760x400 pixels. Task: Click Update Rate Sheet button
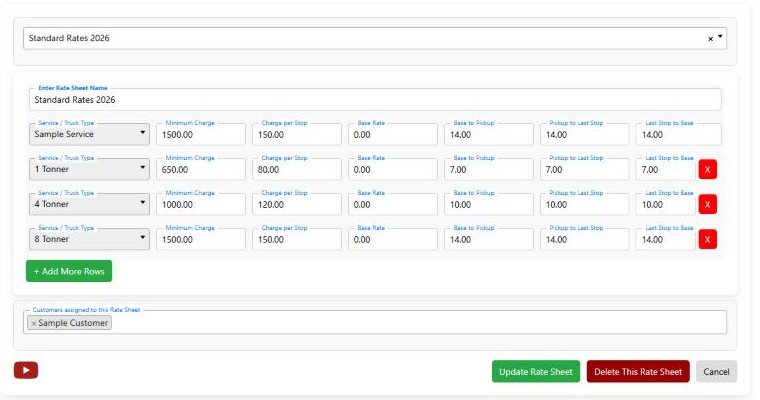pos(536,372)
